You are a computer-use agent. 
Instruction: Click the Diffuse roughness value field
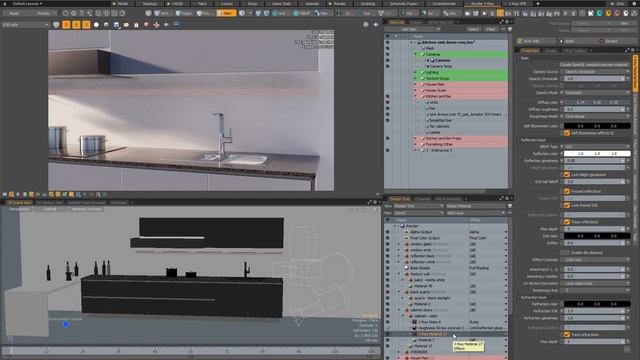(x=594, y=109)
